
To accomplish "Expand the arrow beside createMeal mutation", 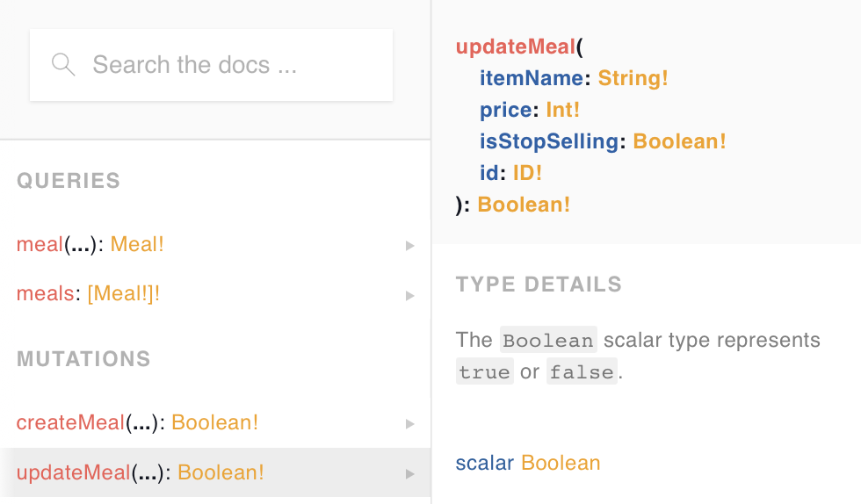I will [409, 423].
